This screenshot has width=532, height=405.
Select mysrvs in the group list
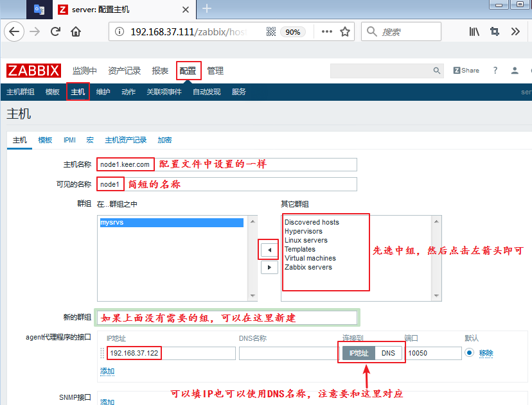click(x=172, y=222)
